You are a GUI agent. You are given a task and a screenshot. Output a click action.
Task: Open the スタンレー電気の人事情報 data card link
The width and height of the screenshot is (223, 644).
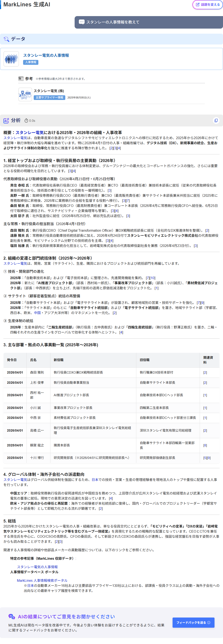(x=46, y=55)
